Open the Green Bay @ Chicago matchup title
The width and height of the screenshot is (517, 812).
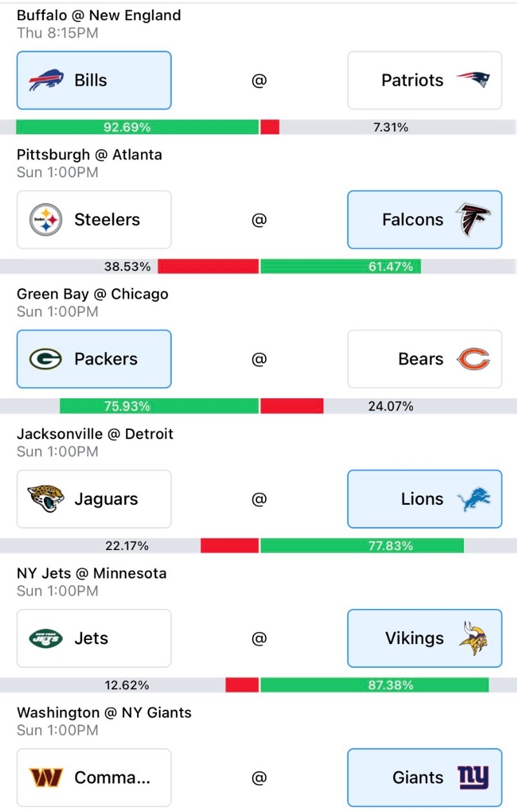[92, 294]
